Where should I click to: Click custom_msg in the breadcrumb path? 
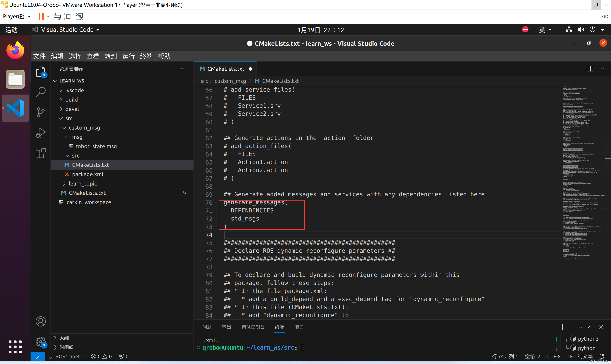click(x=230, y=81)
